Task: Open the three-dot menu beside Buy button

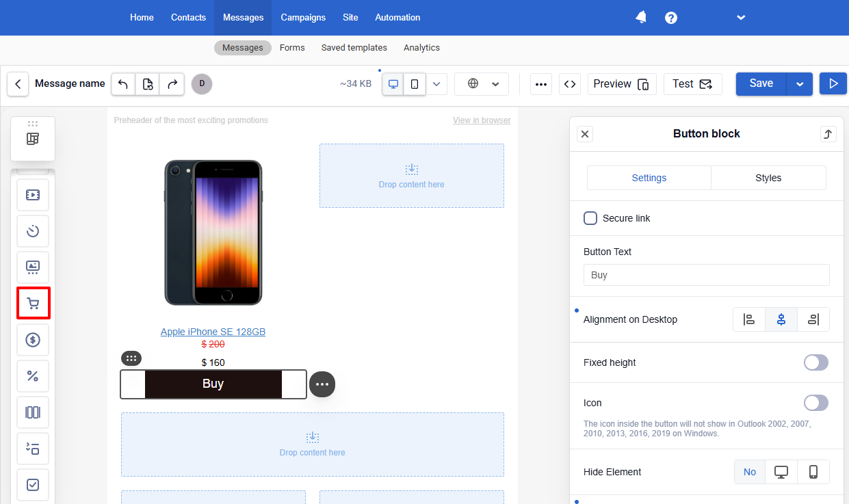Action: coord(322,384)
